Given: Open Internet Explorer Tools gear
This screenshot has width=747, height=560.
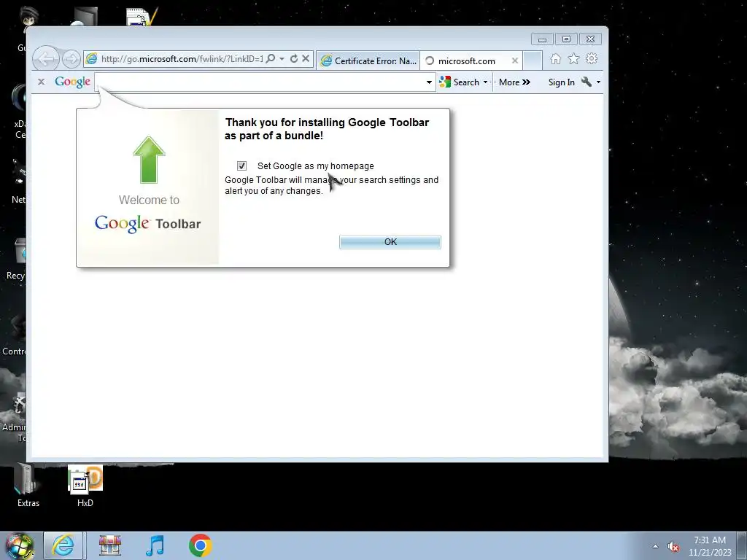Looking at the screenshot, I should click(592, 59).
